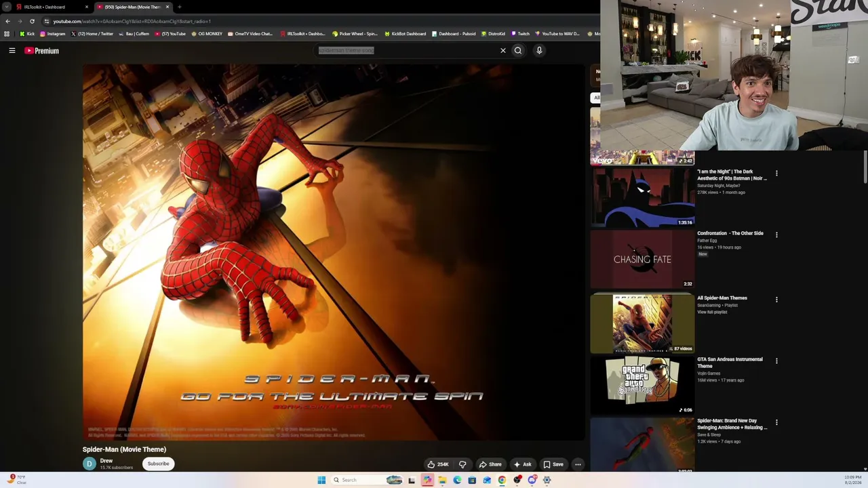Viewport: 868px width, 488px height.
Task: Open the (57) YouTube bookmark
Action: point(170,34)
